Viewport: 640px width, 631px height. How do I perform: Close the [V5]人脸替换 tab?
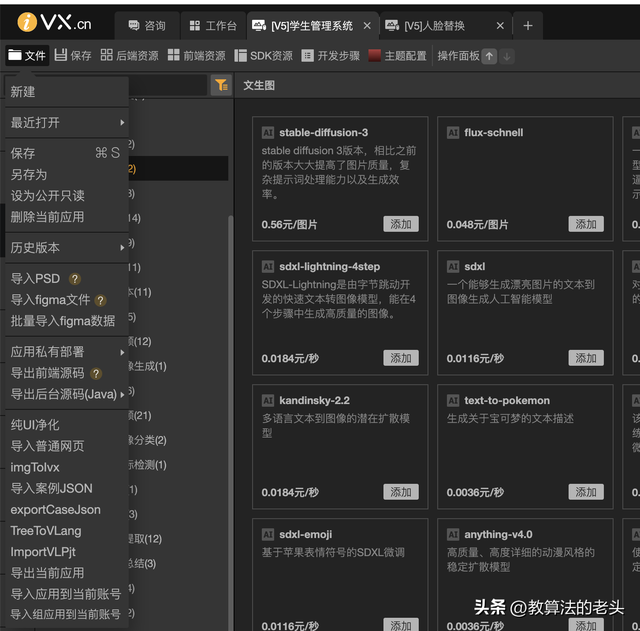[500, 26]
